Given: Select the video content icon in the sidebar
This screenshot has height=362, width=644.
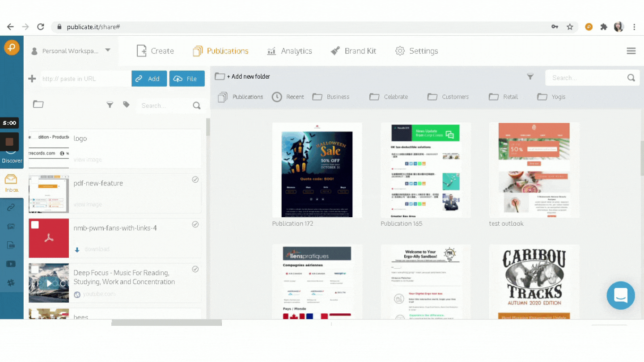Looking at the screenshot, I should [x=12, y=264].
